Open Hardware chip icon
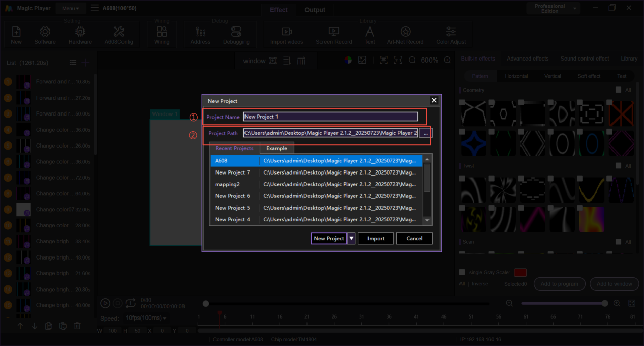 pos(80,32)
